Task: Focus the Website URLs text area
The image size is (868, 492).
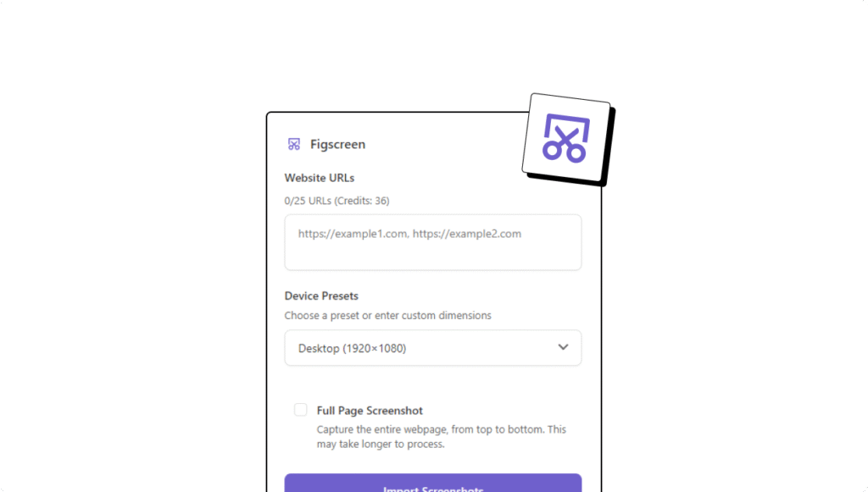Action: click(433, 242)
